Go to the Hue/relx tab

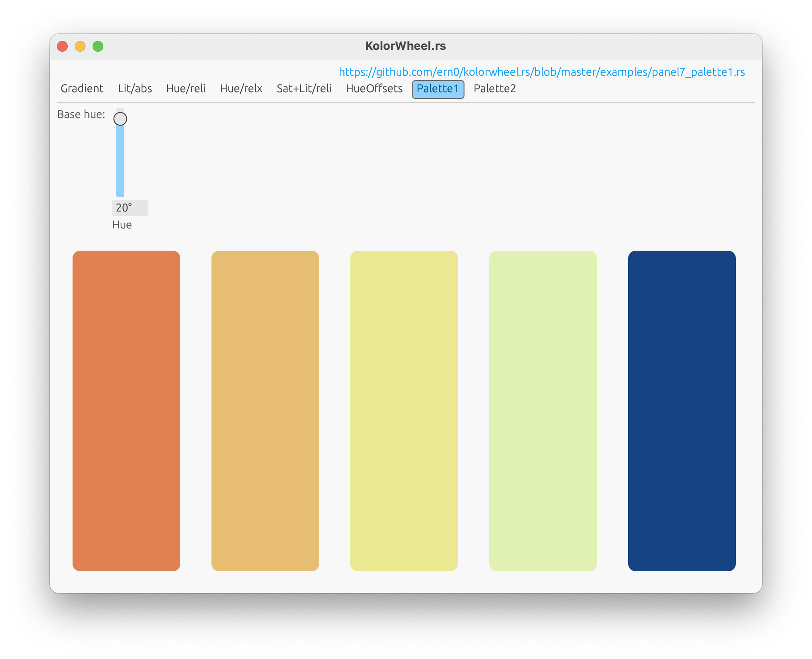coord(241,89)
